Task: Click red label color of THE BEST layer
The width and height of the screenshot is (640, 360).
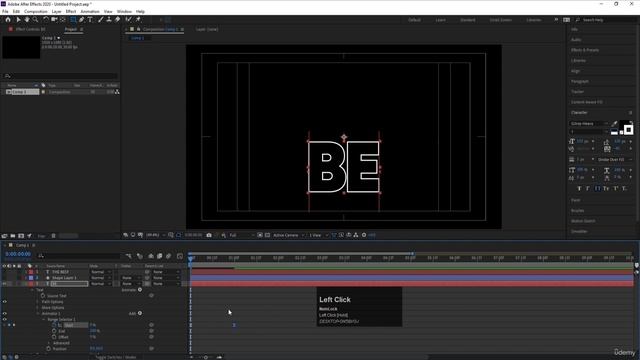Action: (x=31, y=272)
